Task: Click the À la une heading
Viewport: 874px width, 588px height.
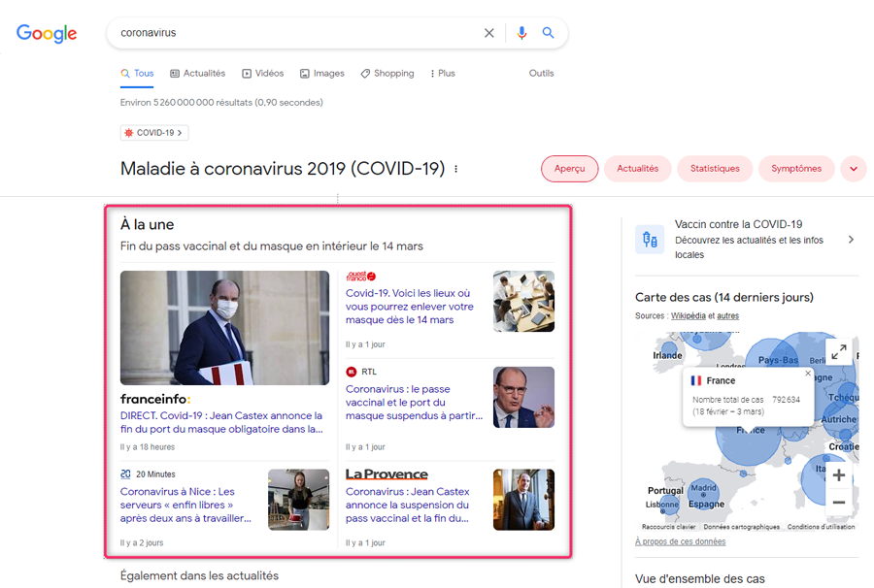Action: point(148,224)
